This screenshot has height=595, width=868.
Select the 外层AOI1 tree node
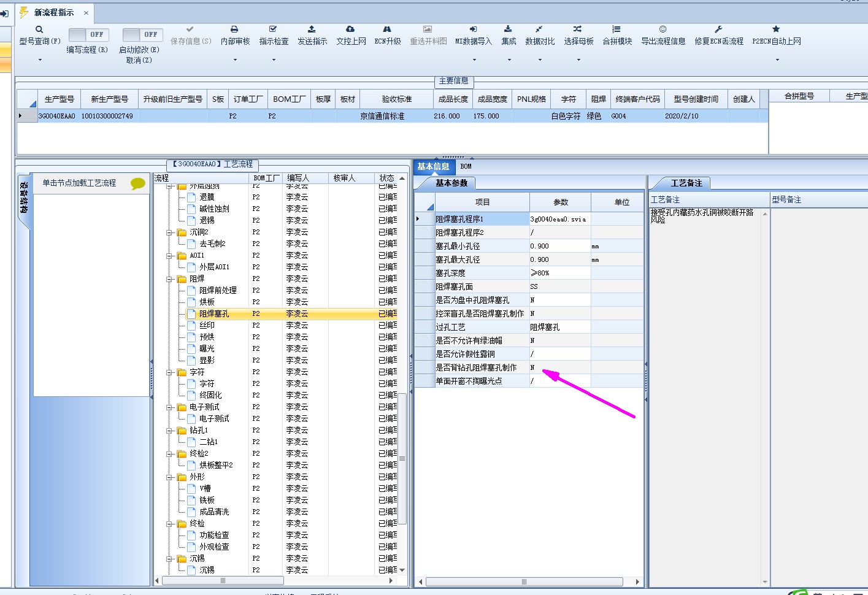pos(214,267)
